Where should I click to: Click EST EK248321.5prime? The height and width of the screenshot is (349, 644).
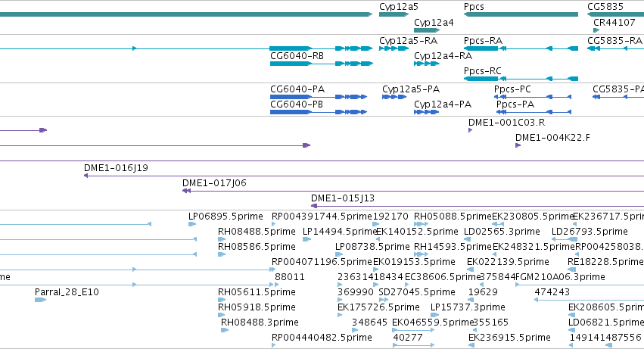click(x=534, y=247)
